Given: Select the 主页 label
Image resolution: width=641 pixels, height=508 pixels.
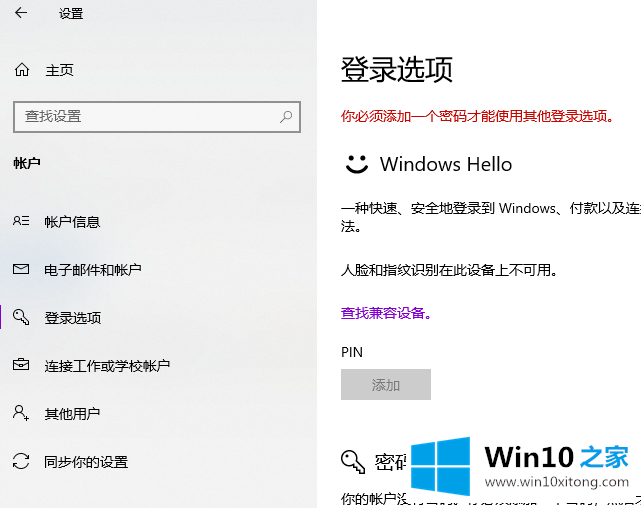Looking at the screenshot, I should [x=59, y=70].
